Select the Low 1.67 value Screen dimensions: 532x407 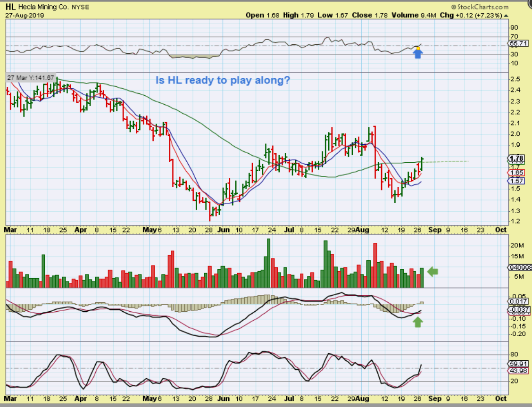(333, 15)
